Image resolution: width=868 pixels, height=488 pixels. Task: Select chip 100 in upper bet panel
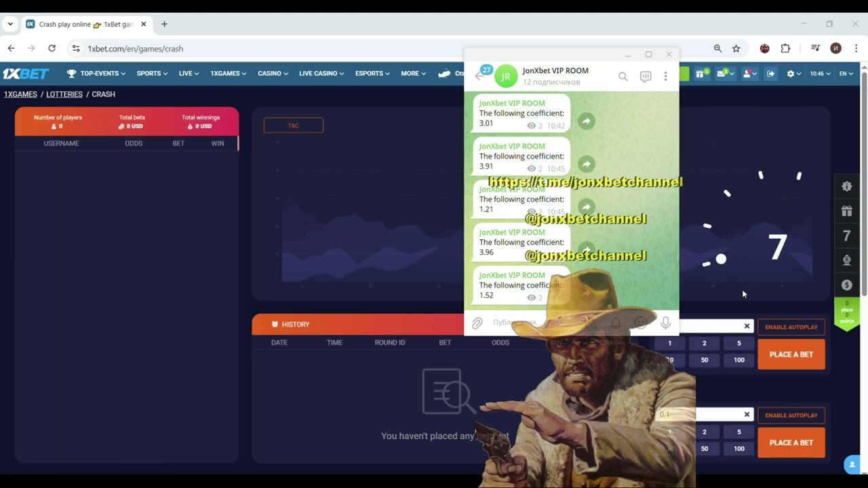pyautogui.click(x=739, y=360)
